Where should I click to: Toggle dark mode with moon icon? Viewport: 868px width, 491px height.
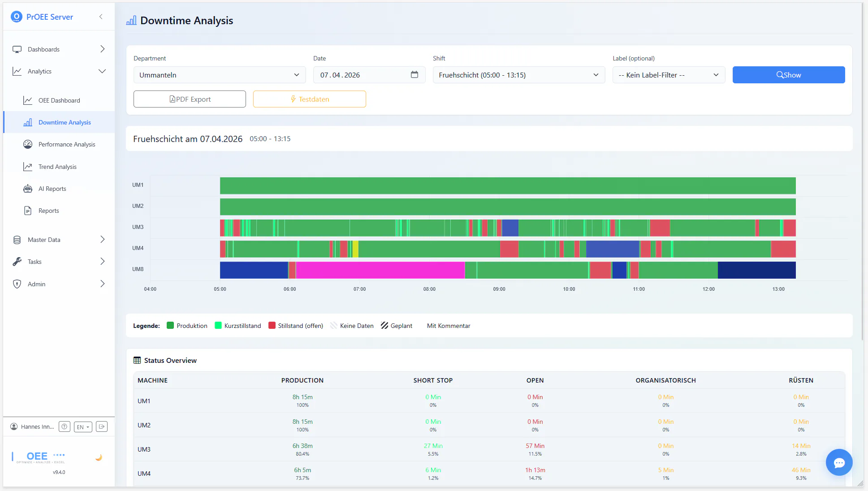[x=99, y=457]
